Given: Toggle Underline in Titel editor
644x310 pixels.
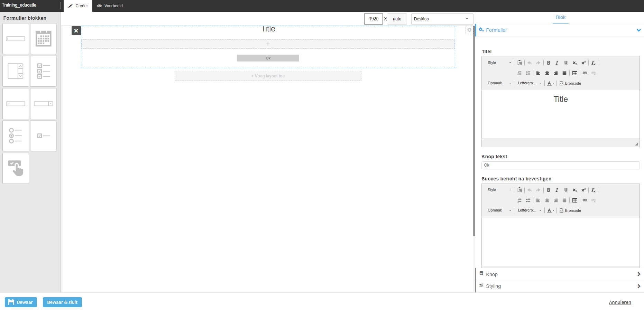Looking at the screenshot, I should pos(566,63).
